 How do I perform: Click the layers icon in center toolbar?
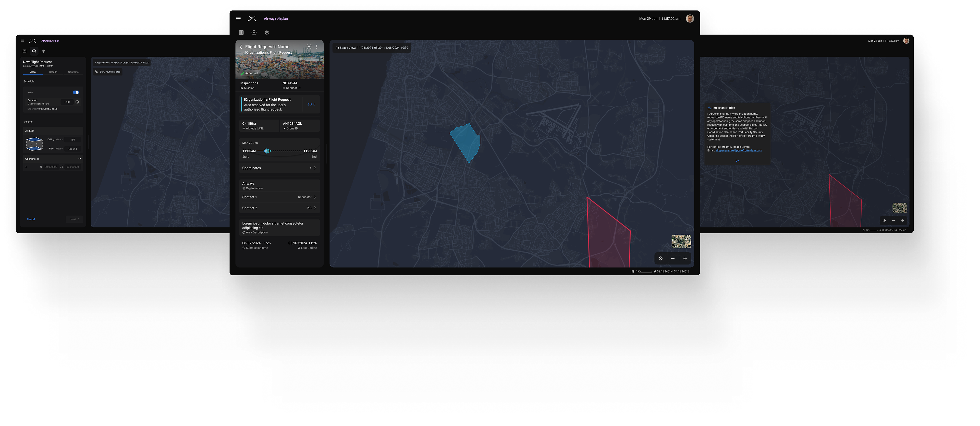267,33
